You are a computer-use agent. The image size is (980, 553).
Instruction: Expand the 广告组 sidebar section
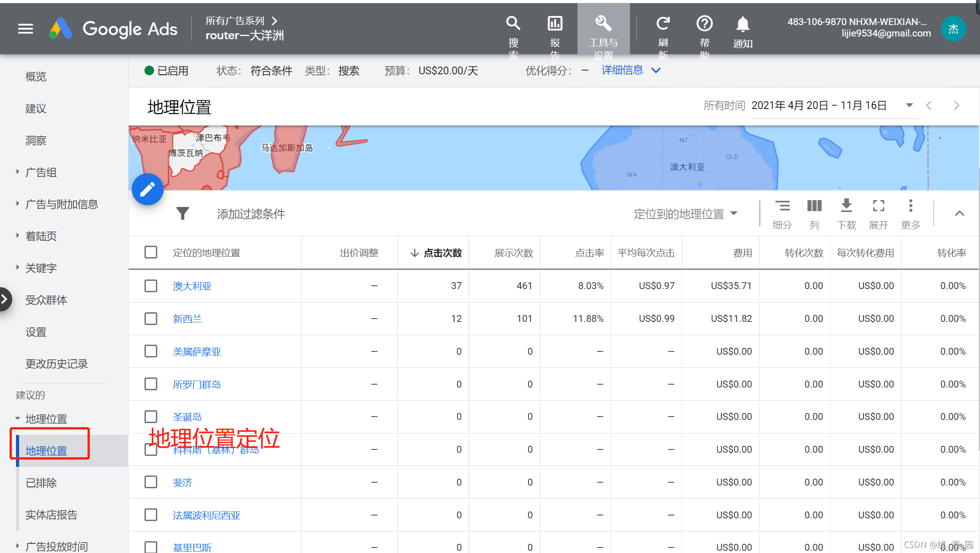(x=41, y=172)
